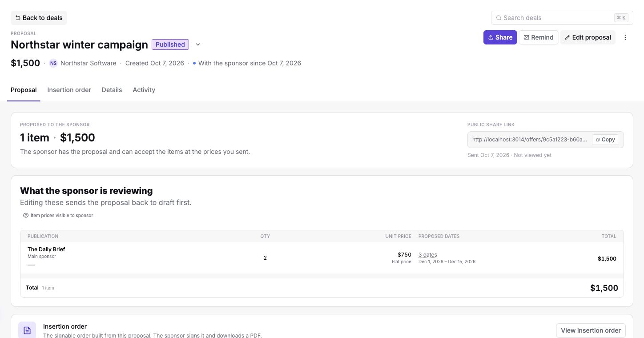The image size is (644, 338).
Task: Go back to deals
Action: (39, 18)
